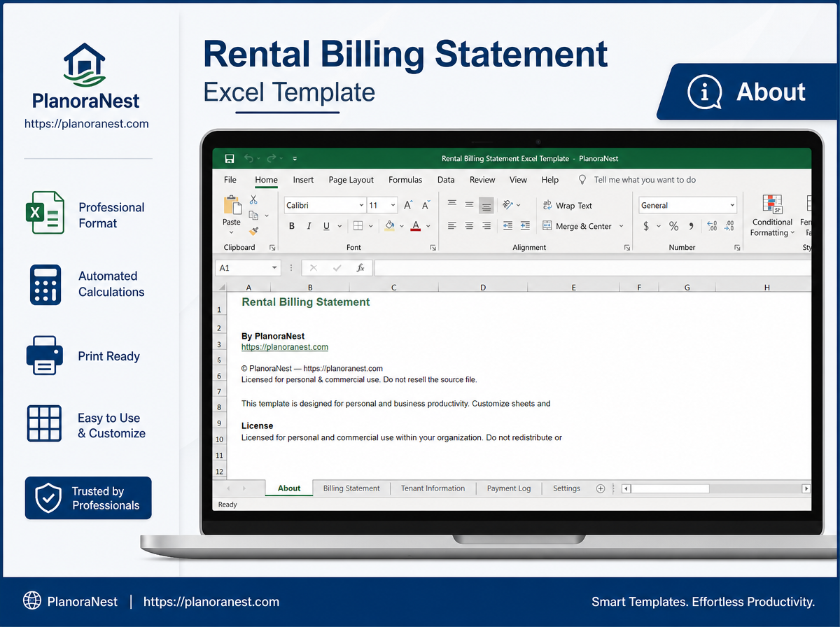This screenshot has height=627, width=840.
Task: Click Decrease Indent icon
Action: click(507, 226)
